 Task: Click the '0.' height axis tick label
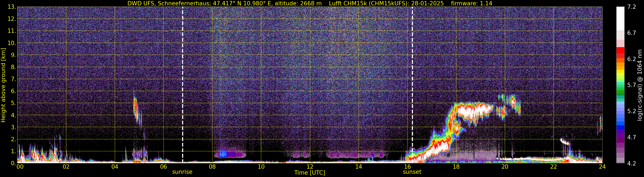[13, 163]
